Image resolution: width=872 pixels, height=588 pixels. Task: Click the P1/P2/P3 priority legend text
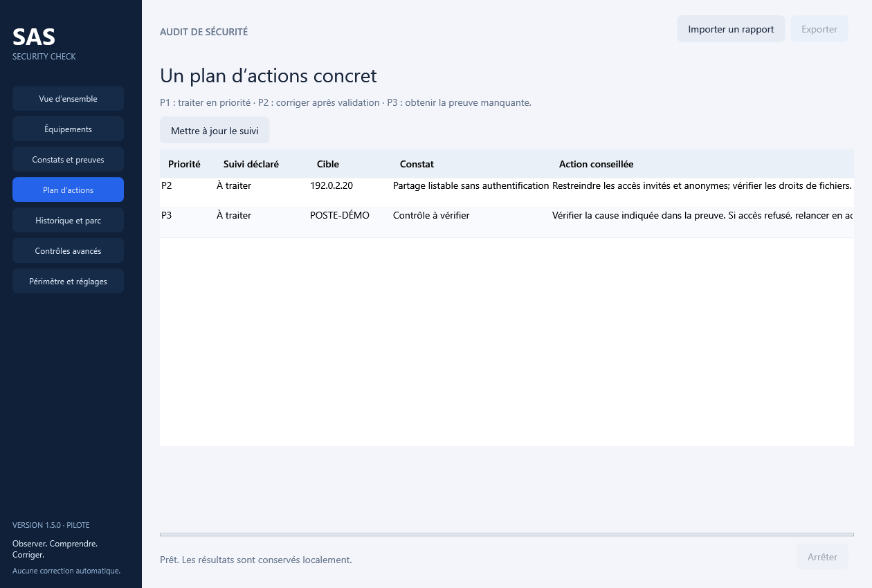click(x=345, y=102)
